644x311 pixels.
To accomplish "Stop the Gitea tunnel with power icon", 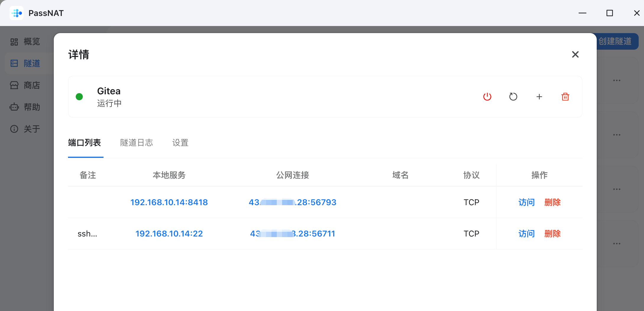I will [487, 97].
